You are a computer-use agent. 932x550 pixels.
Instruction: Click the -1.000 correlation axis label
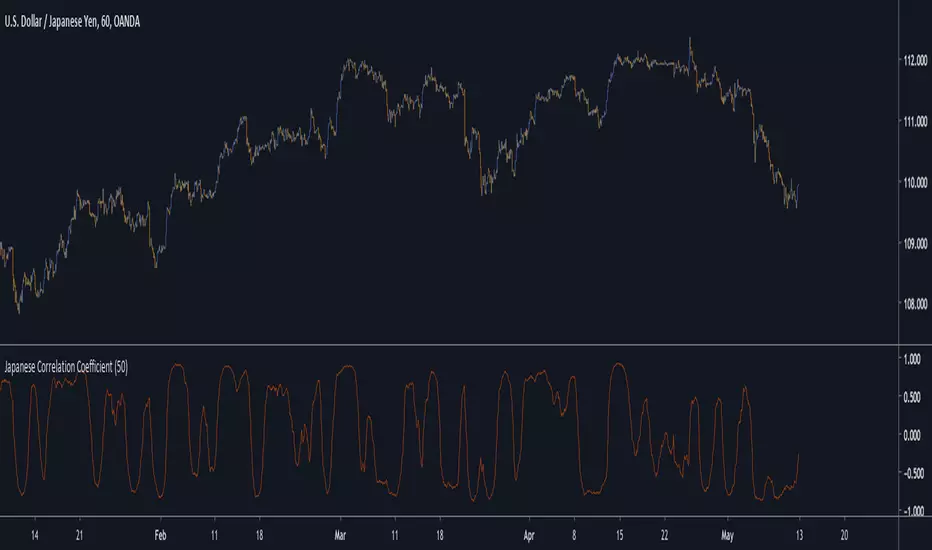[914, 511]
